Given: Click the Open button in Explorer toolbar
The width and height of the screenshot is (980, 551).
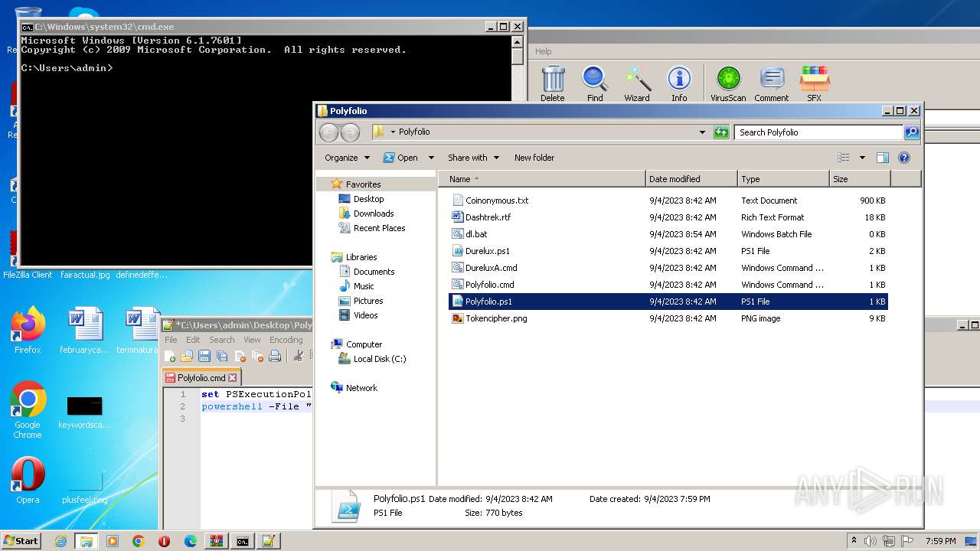Looking at the screenshot, I should click(x=401, y=158).
